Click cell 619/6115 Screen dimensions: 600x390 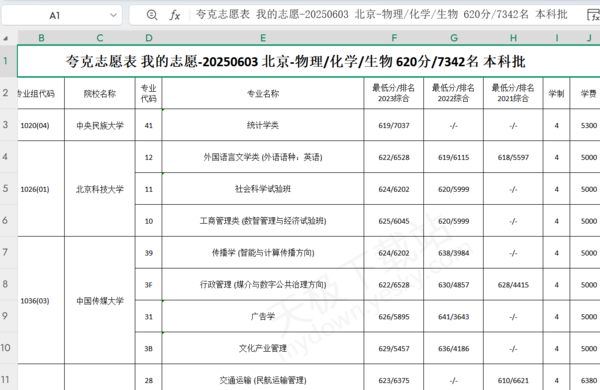point(454,157)
